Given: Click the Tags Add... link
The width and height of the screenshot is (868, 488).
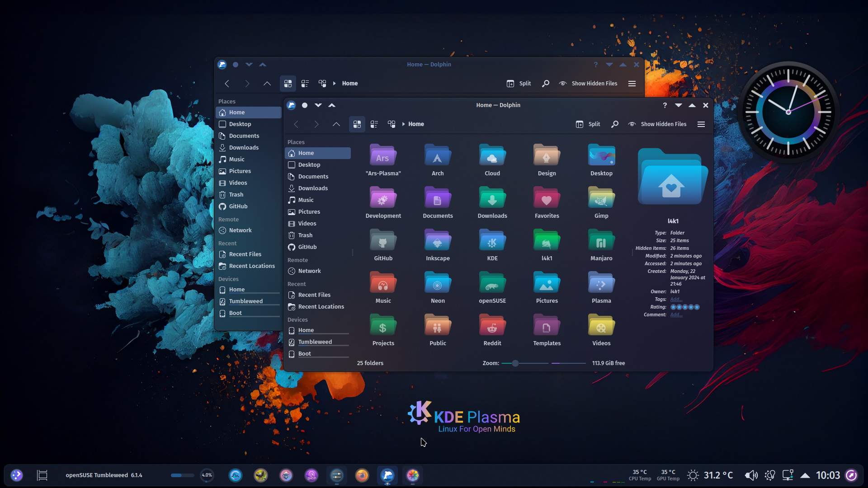Looking at the screenshot, I should 676,299.
